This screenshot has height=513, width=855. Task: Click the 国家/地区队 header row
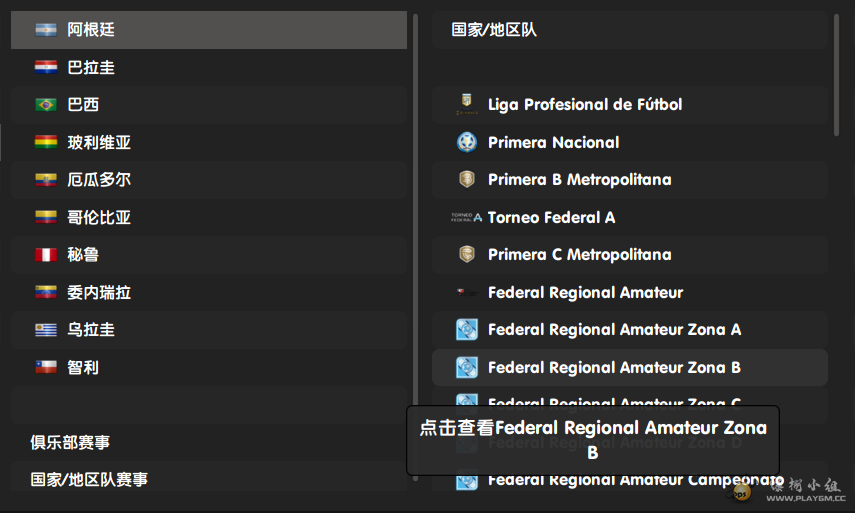pos(494,30)
